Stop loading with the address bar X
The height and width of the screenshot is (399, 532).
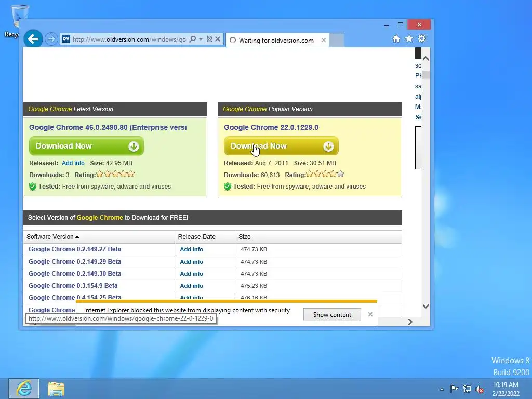pyautogui.click(x=218, y=39)
